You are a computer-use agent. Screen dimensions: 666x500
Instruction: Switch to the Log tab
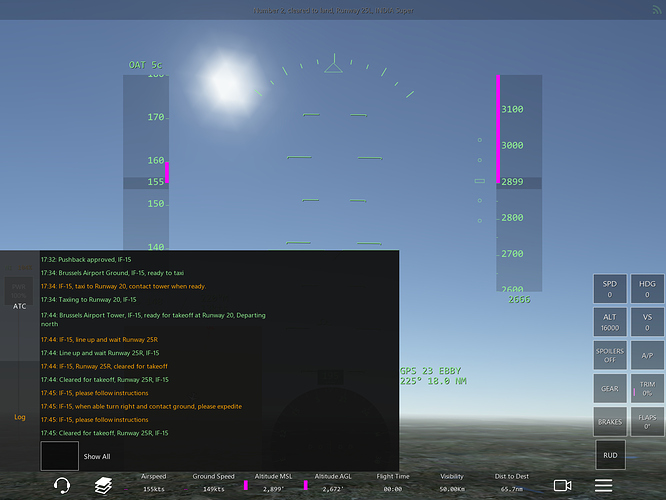click(x=20, y=417)
